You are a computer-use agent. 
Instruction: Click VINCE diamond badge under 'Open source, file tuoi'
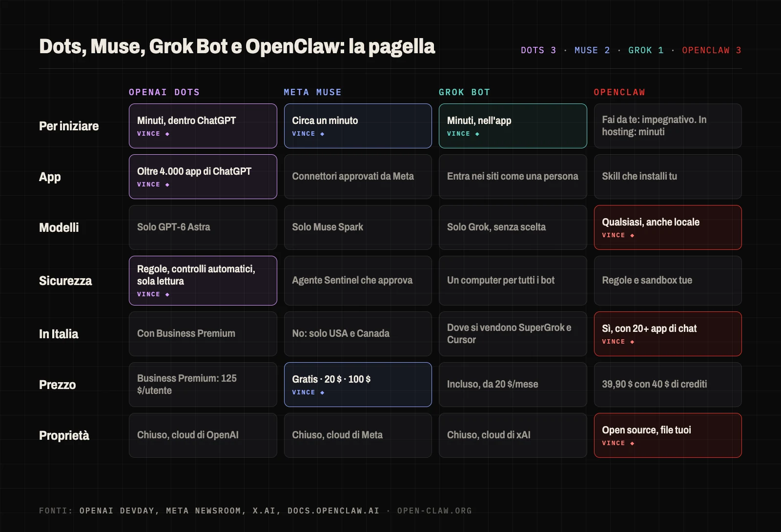tap(618, 443)
